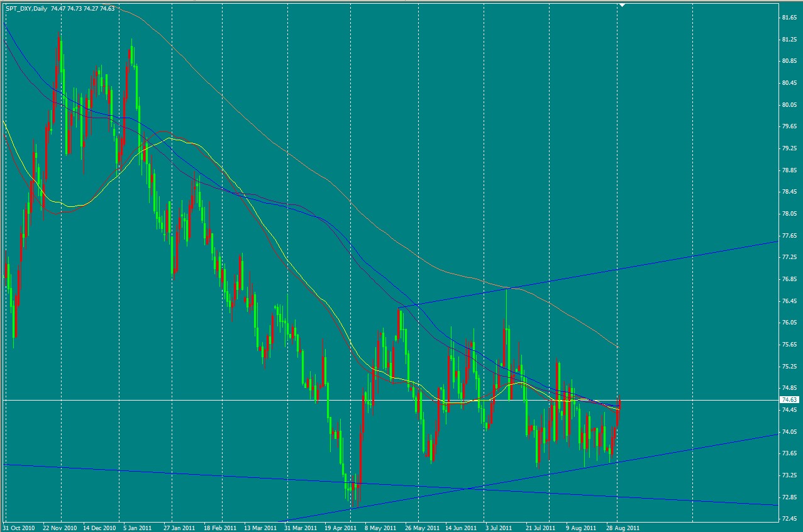Select the 78.45 price axis label

(789, 192)
